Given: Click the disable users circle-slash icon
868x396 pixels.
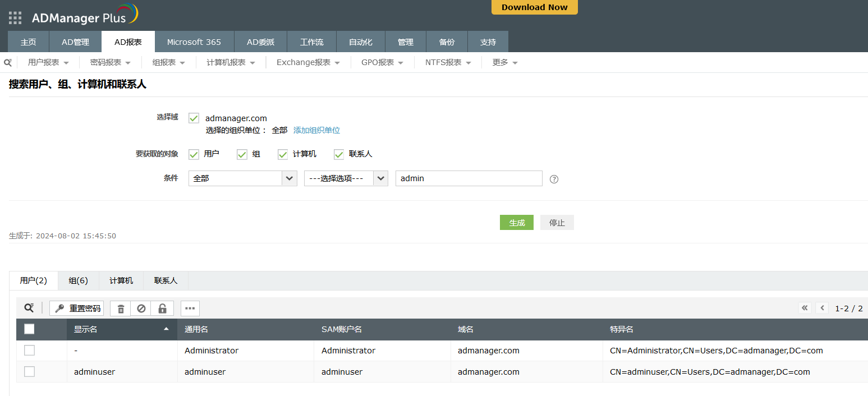Looking at the screenshot, I should 141,308.
